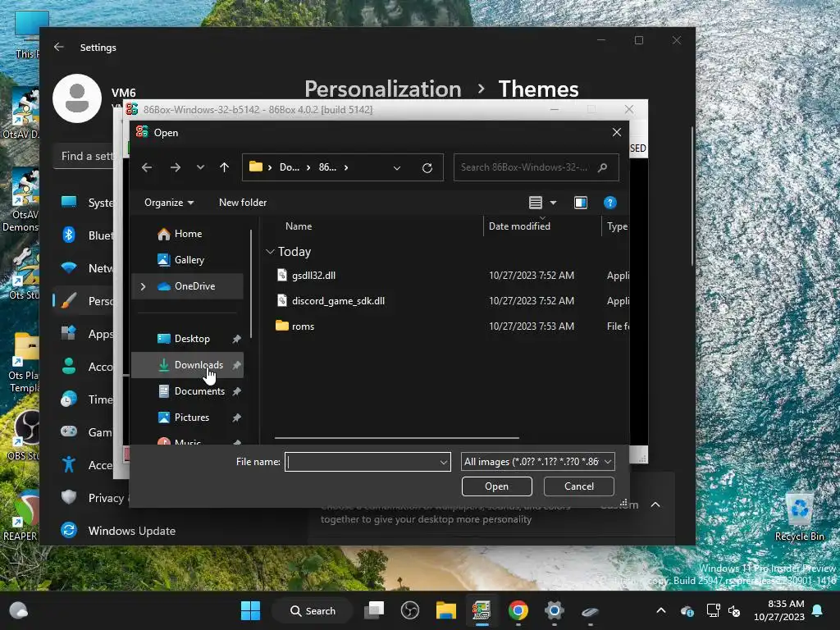The height and width of the screenshot is (630, 840).
Task: Open the Get help question mark
Action: [x=609, y=203]
